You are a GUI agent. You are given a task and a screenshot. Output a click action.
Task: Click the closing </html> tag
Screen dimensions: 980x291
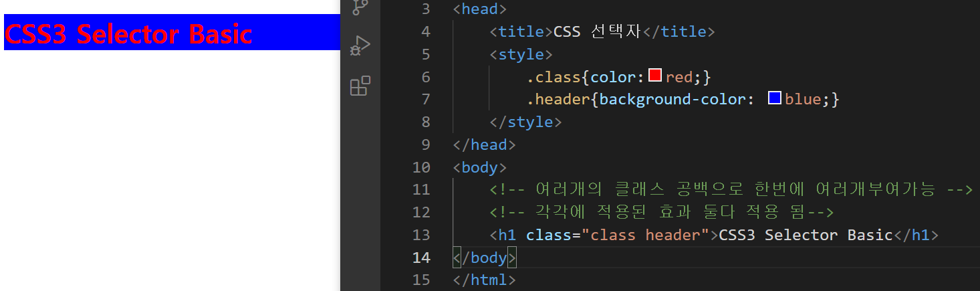(485, 280)
